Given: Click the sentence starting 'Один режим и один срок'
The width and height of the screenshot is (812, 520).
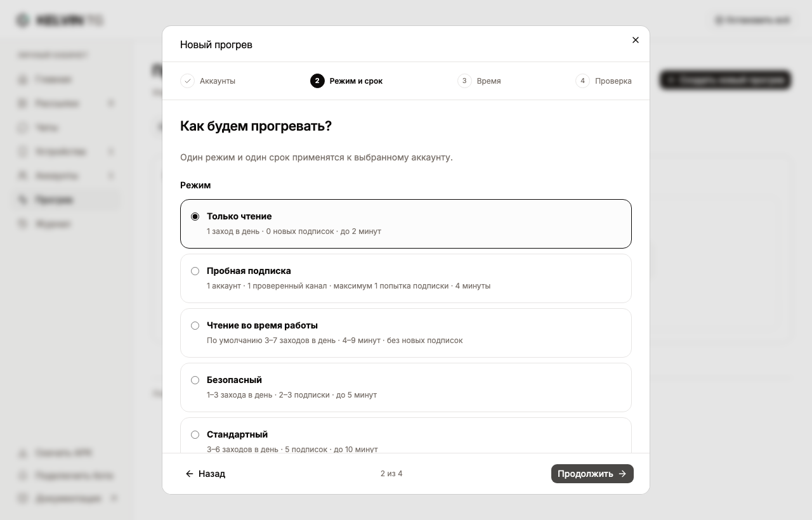Looking at the screenshot, I should click(x=317, y=157).
